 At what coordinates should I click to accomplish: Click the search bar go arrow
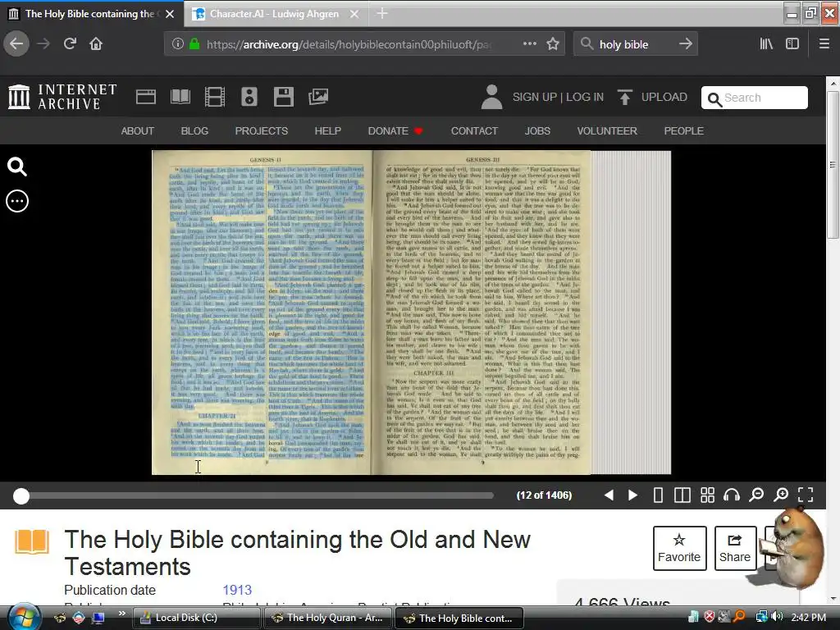[685, 44]
